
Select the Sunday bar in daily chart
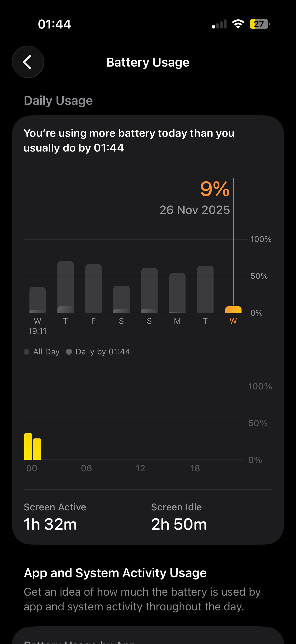tap(149, 290)
